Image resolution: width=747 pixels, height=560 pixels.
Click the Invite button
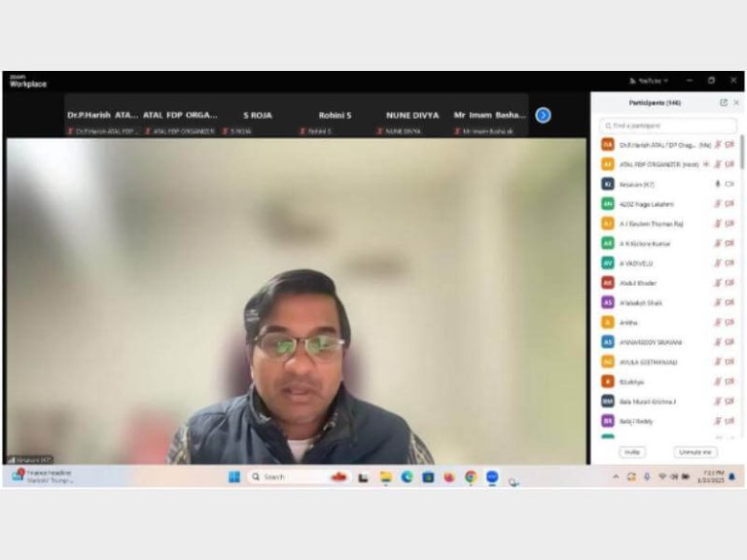(x=632, y=452)
